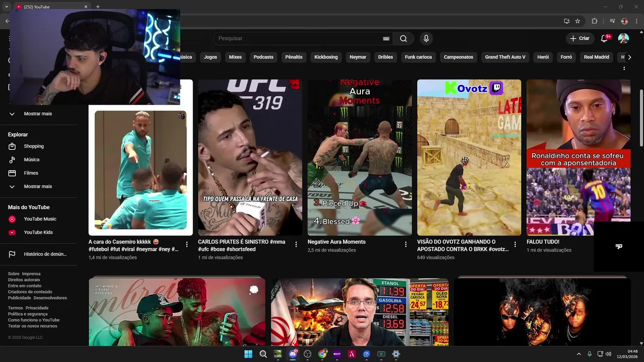The height and width of the screenshot is (362, 644).
Task: Open options menu for Carlos Prates short
Action: pos(296,244)
